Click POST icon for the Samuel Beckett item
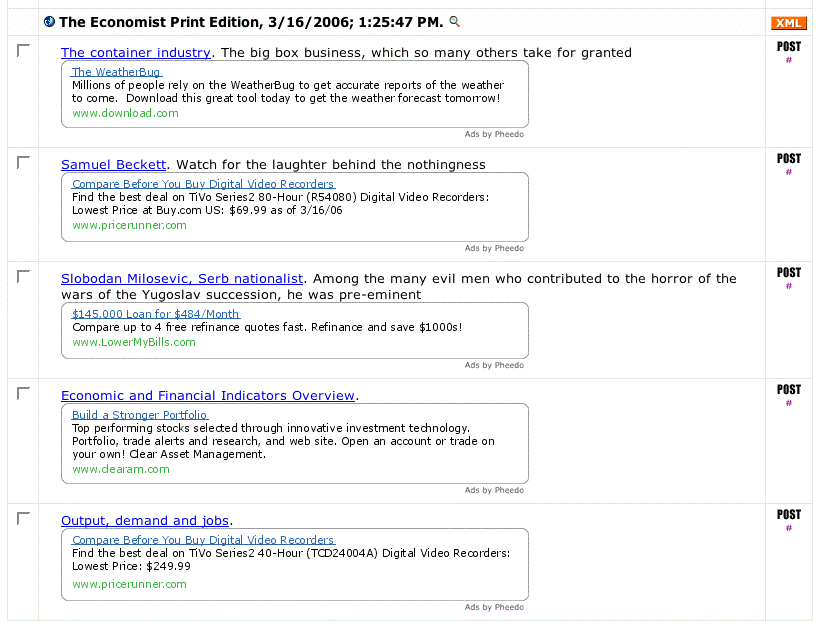Viewport: 824px width, 621px height. click(789, 159)
